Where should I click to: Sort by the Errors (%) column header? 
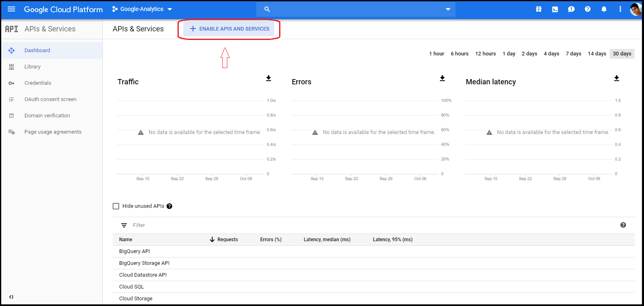(x=271, y=240)
